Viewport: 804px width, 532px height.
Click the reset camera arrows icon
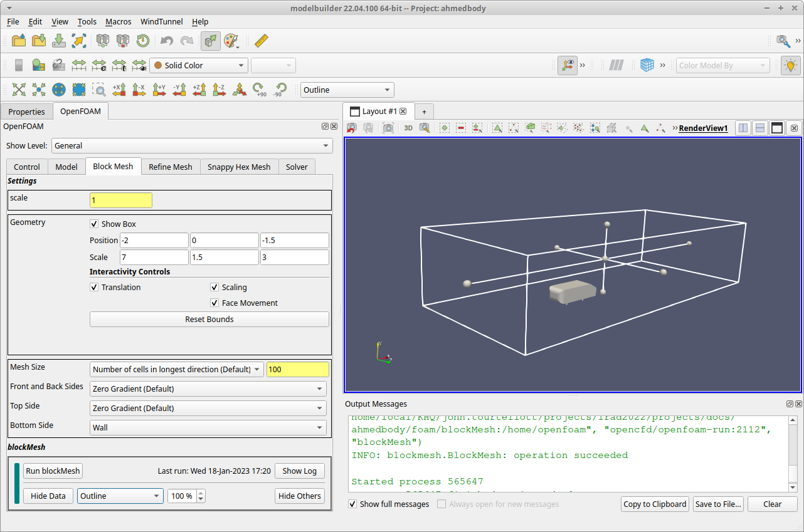19,90
